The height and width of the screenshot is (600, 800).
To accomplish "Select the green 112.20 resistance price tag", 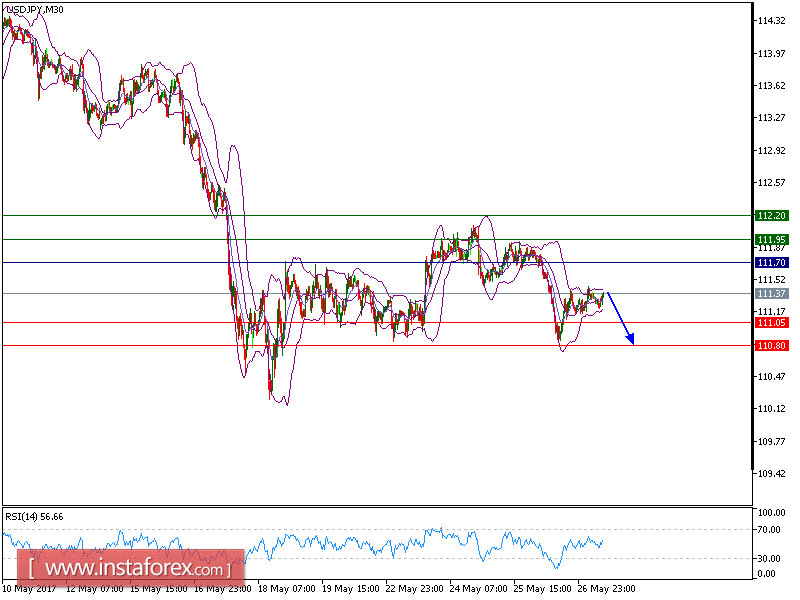I will tap(770, 215).
